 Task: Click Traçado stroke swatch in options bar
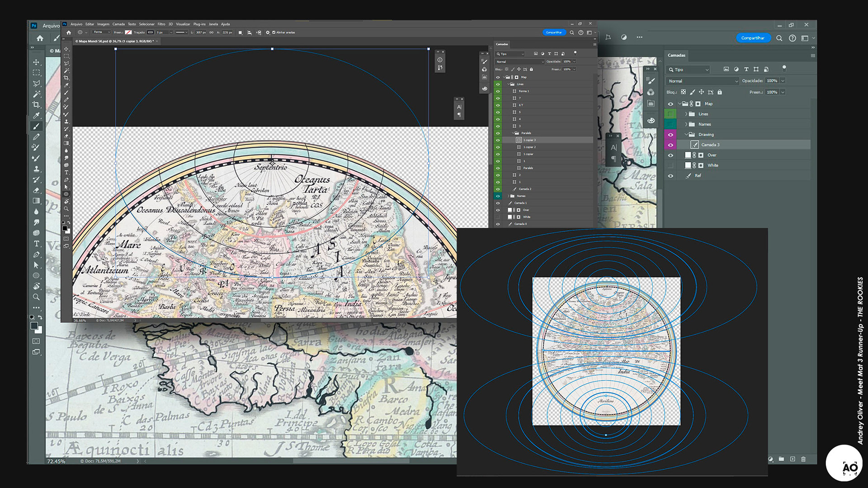151,33
